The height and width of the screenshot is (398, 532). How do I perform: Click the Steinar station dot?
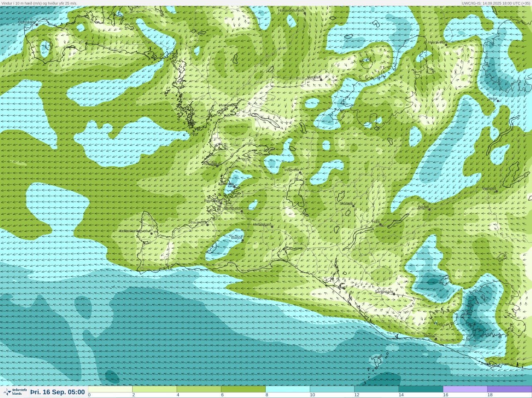coord(436,339)
